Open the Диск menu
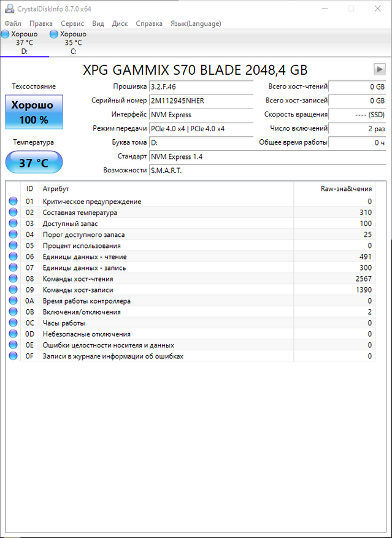 point(120,23)
